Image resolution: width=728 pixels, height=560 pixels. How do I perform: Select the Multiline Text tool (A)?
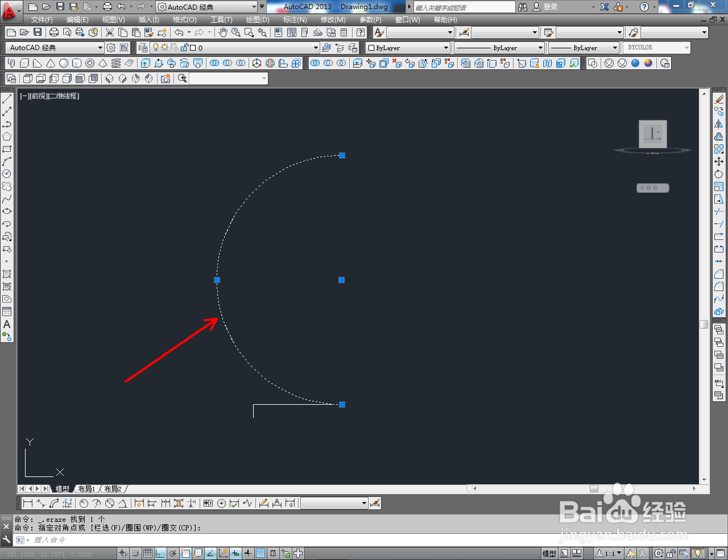[7, 324]
